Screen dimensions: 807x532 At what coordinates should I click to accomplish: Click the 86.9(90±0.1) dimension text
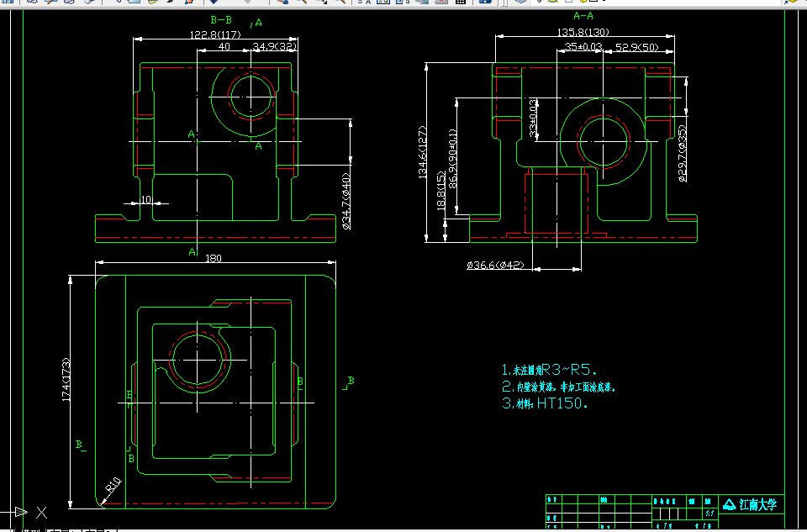coord(453,159)
